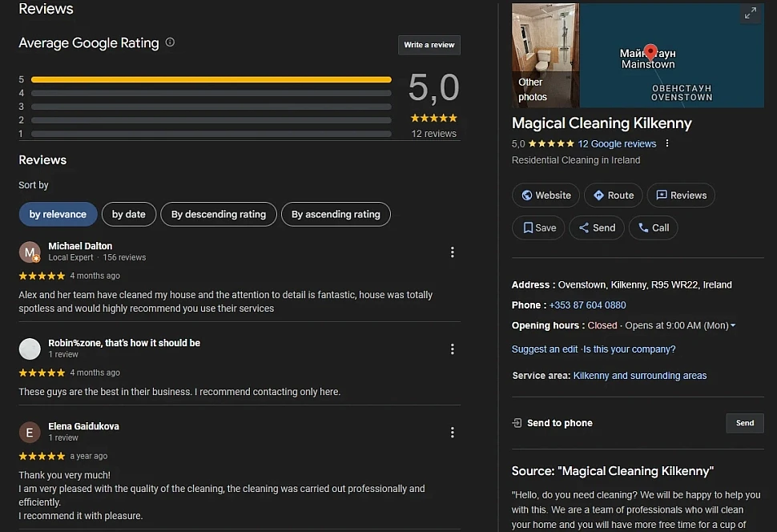Click the 1-star rating bar
Image resolution: width=777 pixels, height=532 pixels.
[x=211, y=134]
